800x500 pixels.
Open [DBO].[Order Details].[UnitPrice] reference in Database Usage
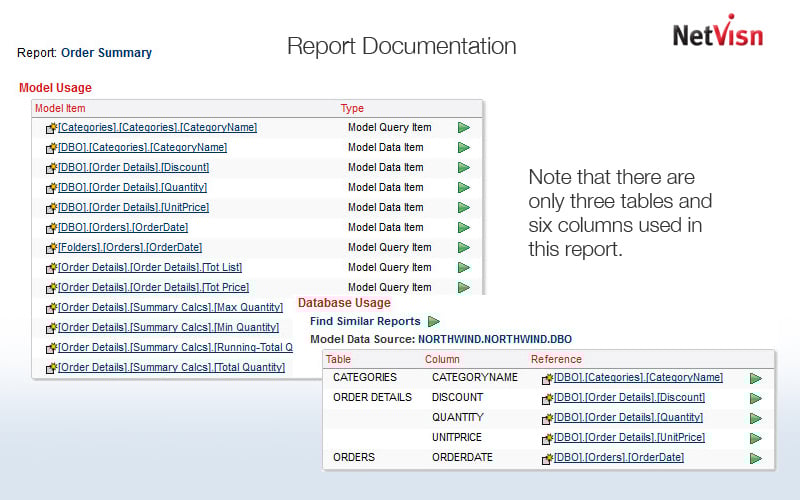click(x=629, y=438)
